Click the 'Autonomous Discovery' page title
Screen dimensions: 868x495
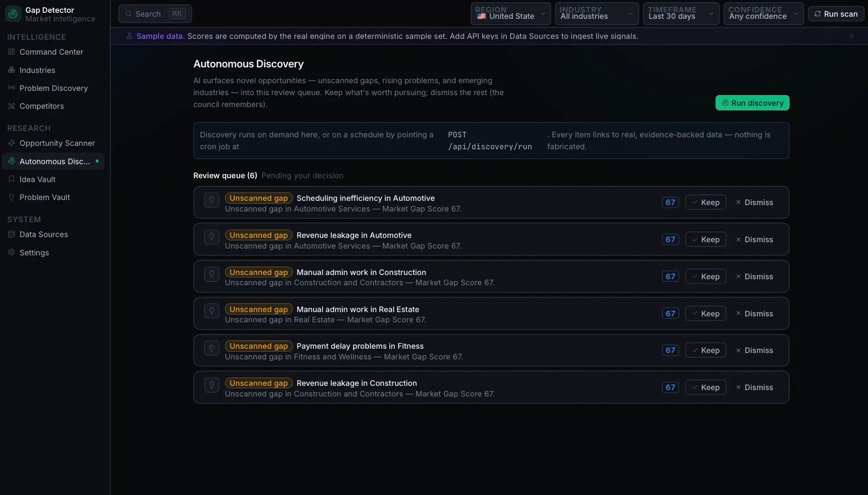coord(248,64)
